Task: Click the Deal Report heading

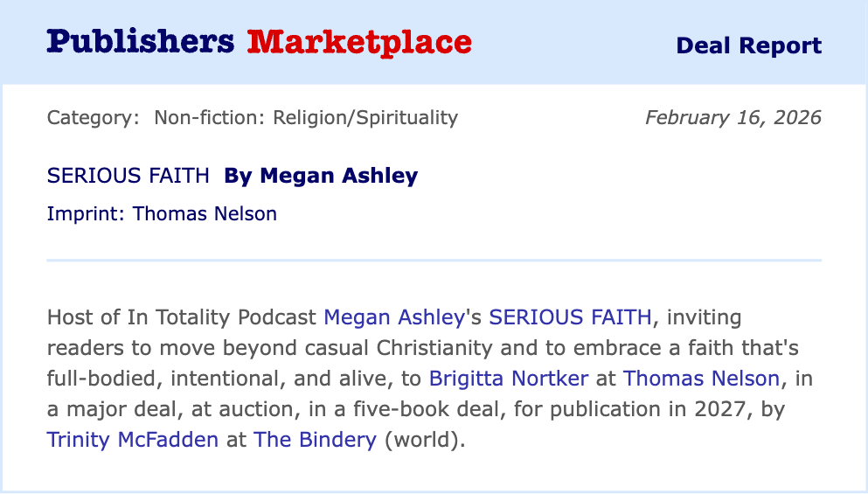Action: [x=748, y=45]
